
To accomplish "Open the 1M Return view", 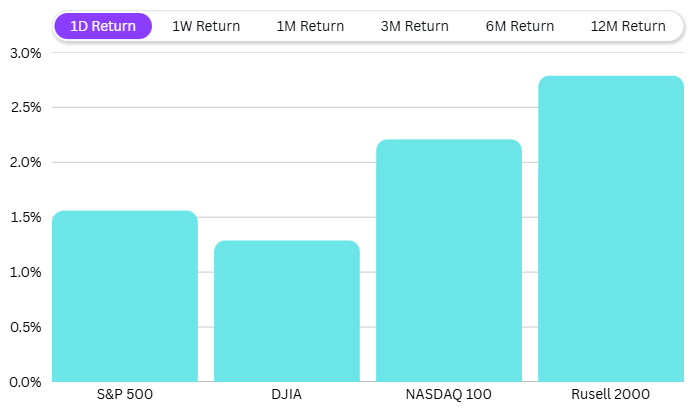I will tap(311, 26).
